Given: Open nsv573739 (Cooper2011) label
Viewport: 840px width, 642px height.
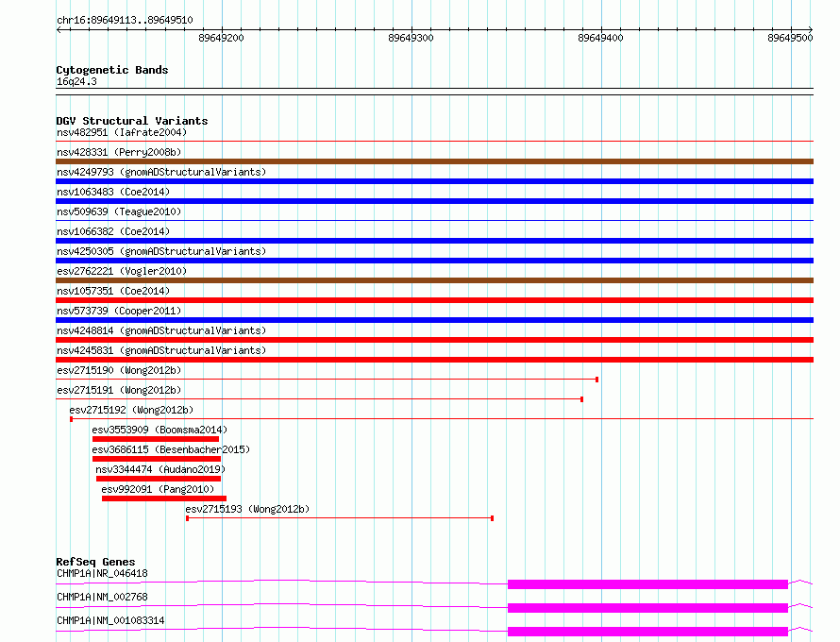Looking at the screenshot, I should tap(119, 311).
